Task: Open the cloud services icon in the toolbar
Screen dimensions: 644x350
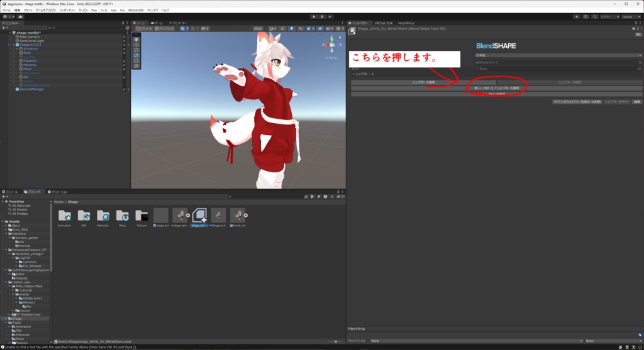Action: tap(20, 17)
